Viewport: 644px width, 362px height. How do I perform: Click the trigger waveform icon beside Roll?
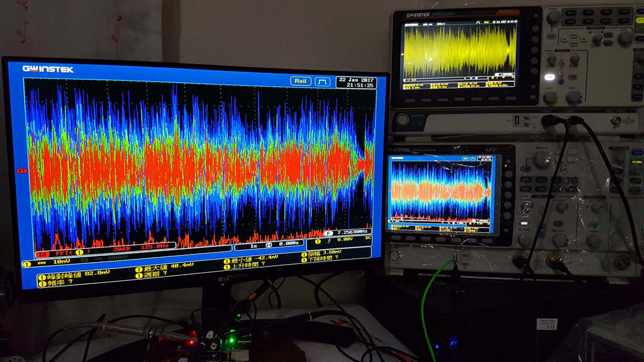323,82
